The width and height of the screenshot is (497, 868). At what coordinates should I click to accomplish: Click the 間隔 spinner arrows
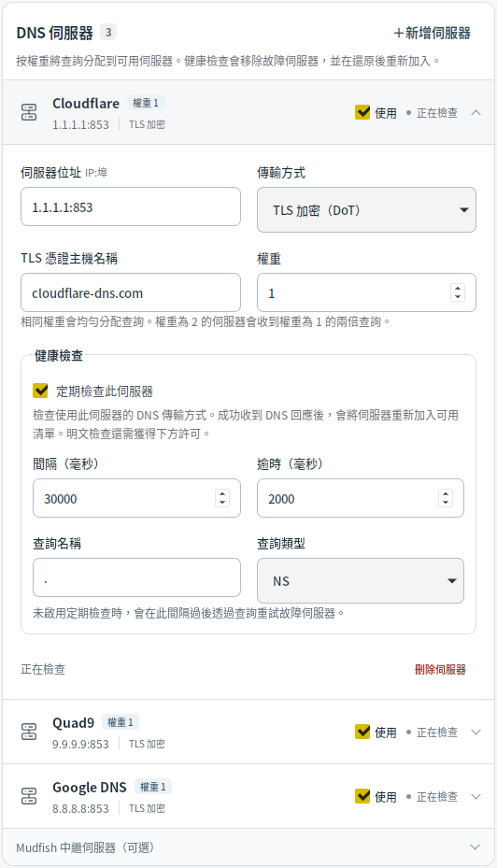click(x=222, y=498)
